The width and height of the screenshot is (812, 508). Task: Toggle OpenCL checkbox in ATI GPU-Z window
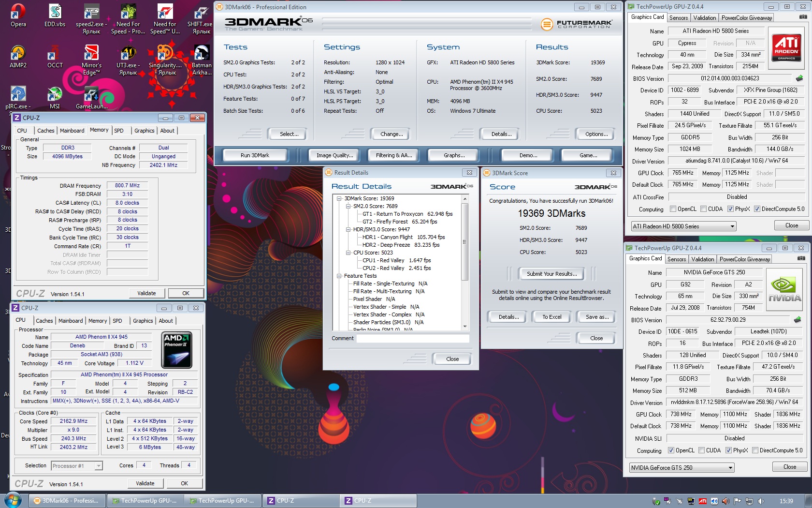point(673,209)
